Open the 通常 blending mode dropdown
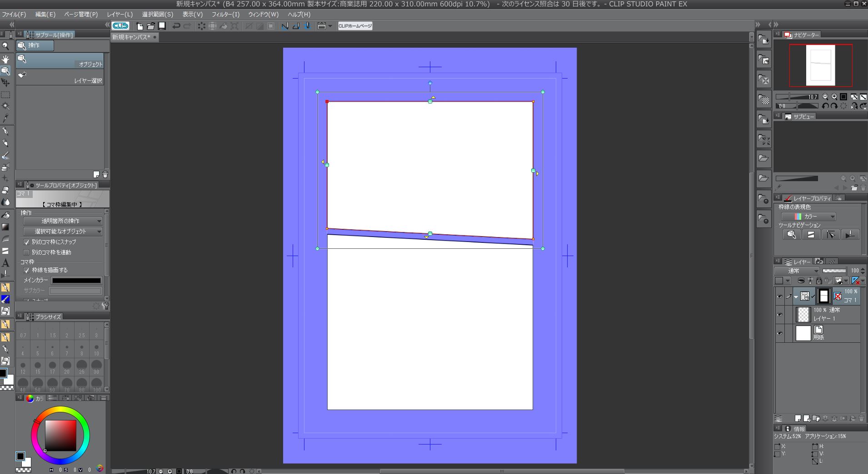 797,271
